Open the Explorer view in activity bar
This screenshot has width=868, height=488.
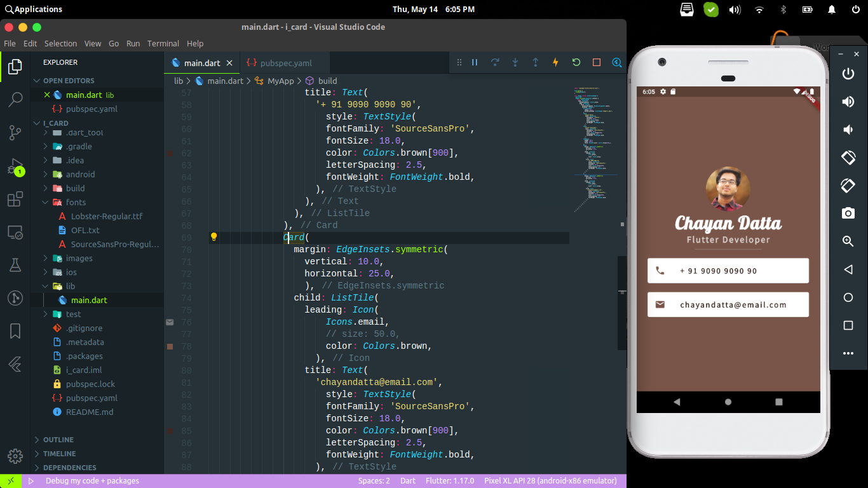pyautogui.click(x=15, y=66)
